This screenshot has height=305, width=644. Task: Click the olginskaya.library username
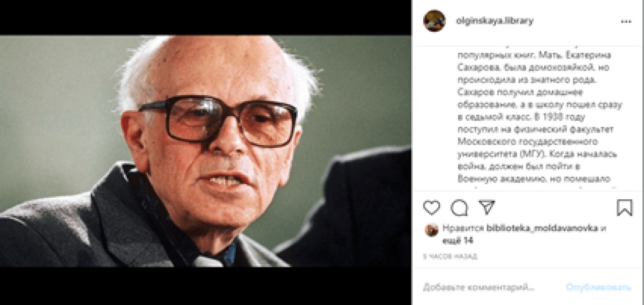click(x=495, y=21)
